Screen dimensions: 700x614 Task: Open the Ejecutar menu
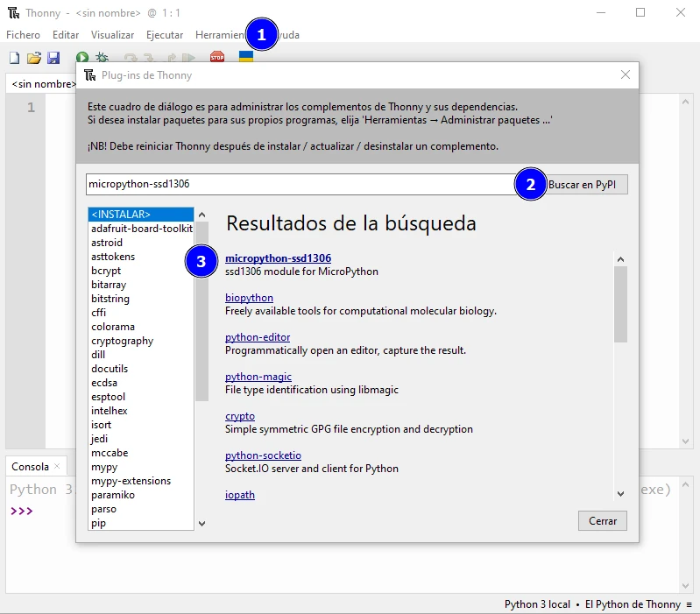click(x=165, y=35)
